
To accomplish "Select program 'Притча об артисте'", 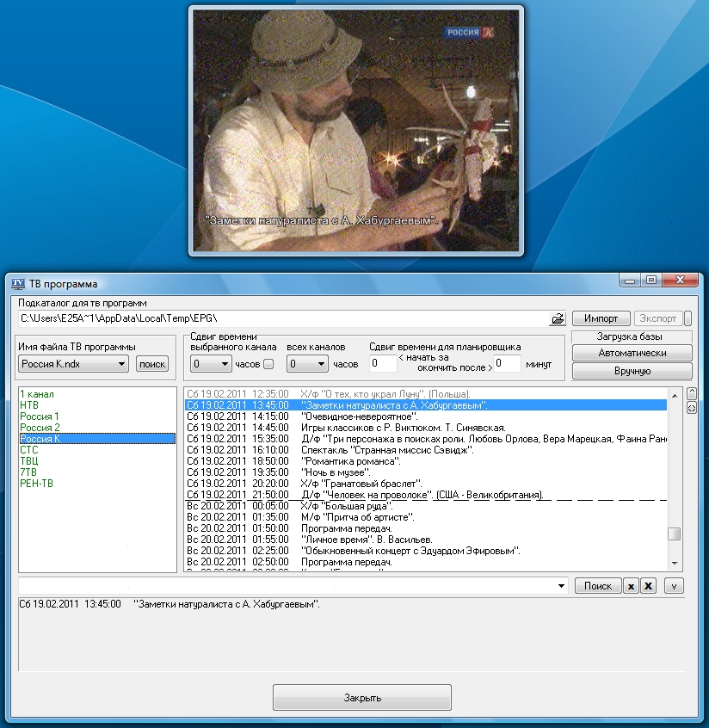I will [426, 517].
